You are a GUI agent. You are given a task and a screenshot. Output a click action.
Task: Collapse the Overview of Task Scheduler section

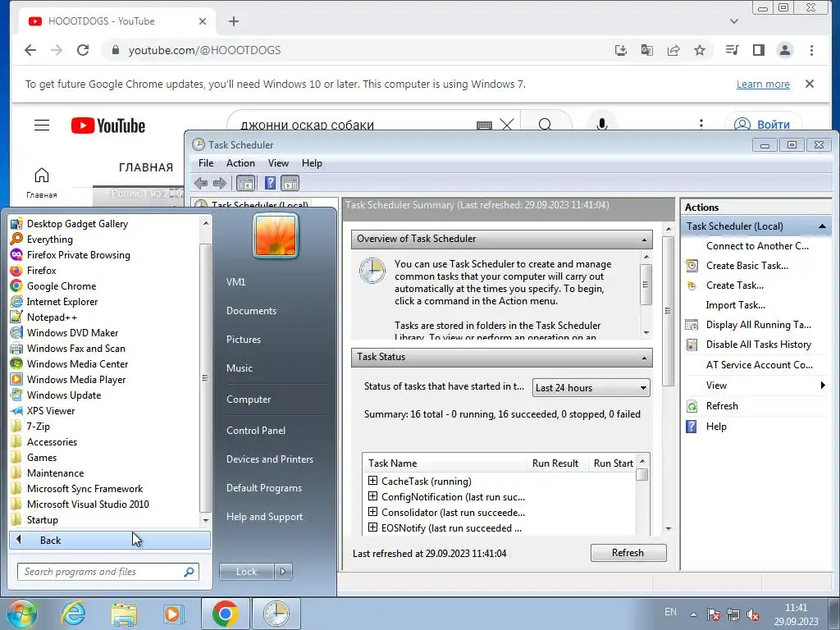(644, 240)
